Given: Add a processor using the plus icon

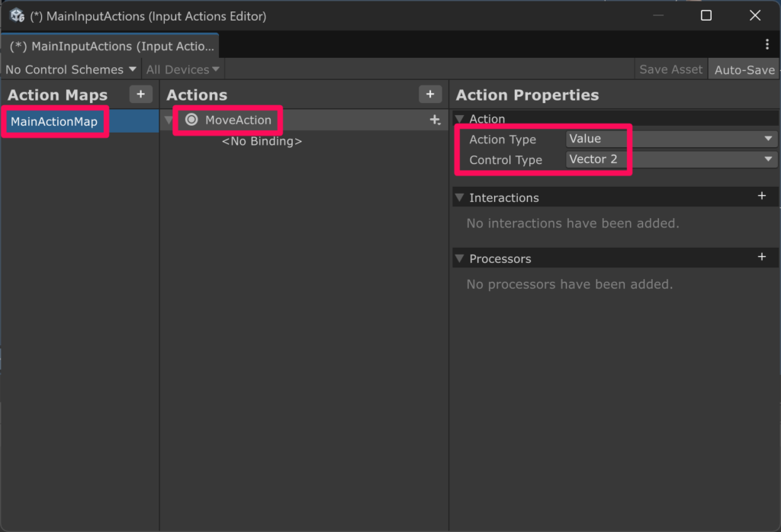Looking at the screenshot, I should pos(761,257).
